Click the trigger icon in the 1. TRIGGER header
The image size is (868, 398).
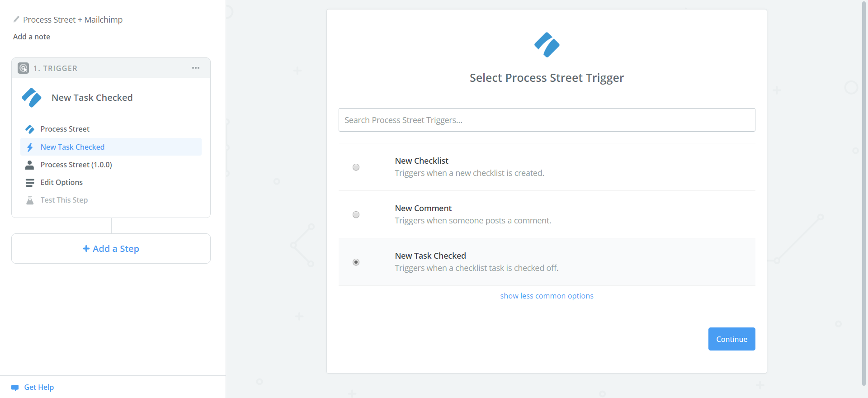coord(23,68)
